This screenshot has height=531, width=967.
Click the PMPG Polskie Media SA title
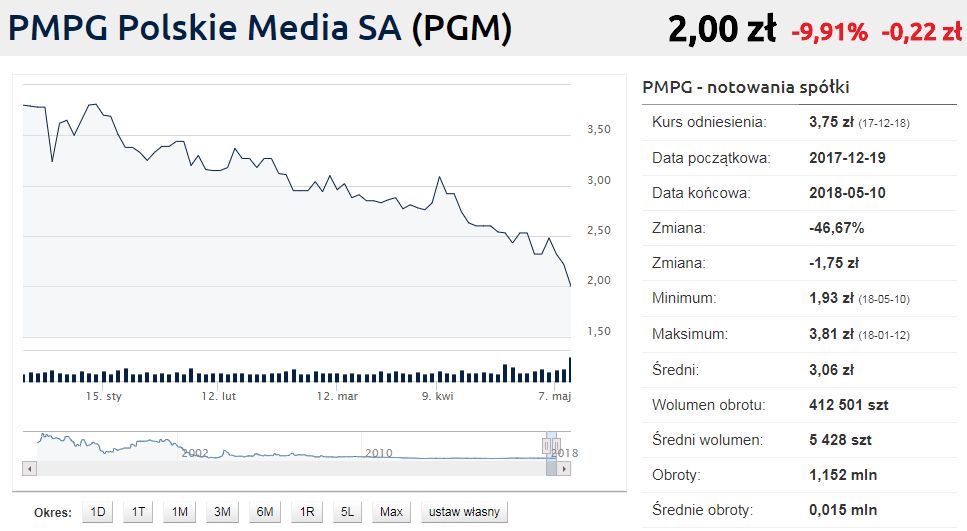(260, 28)
